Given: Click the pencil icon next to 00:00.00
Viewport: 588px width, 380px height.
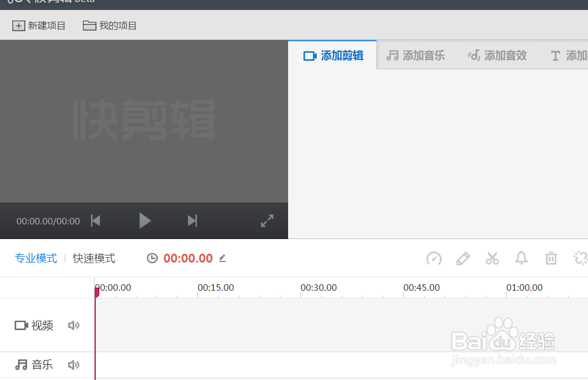Looking at the screenshot, I should pos(222,258).
